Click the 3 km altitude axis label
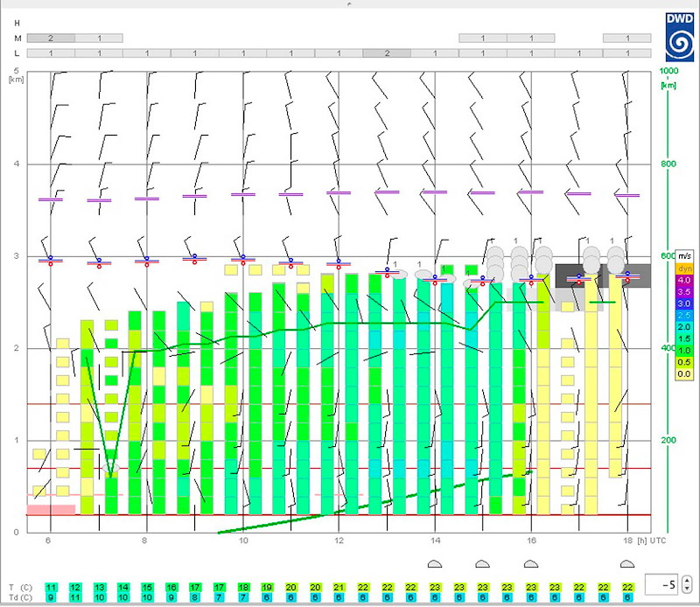700x607 pixels. coord(17,256)
